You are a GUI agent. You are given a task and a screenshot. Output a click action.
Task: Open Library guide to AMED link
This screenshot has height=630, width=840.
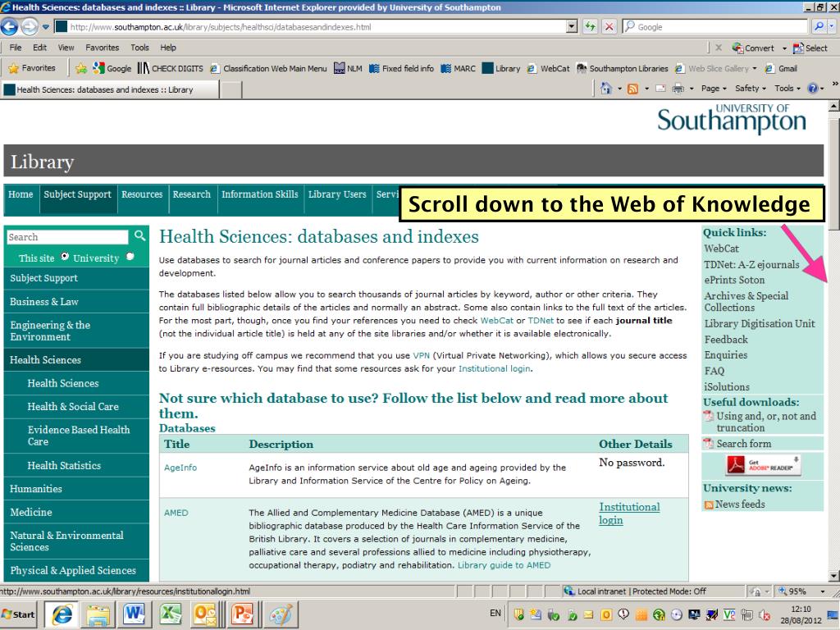click(504, 565)
